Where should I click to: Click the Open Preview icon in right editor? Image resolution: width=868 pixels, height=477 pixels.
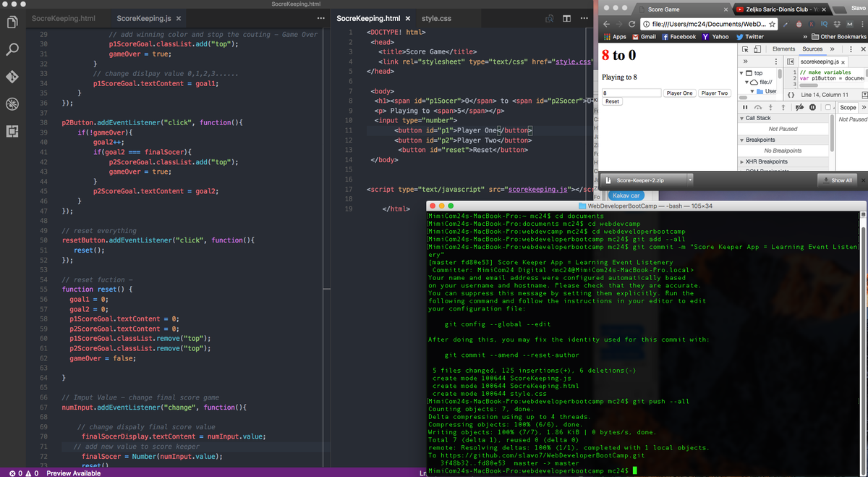(550, 18)
